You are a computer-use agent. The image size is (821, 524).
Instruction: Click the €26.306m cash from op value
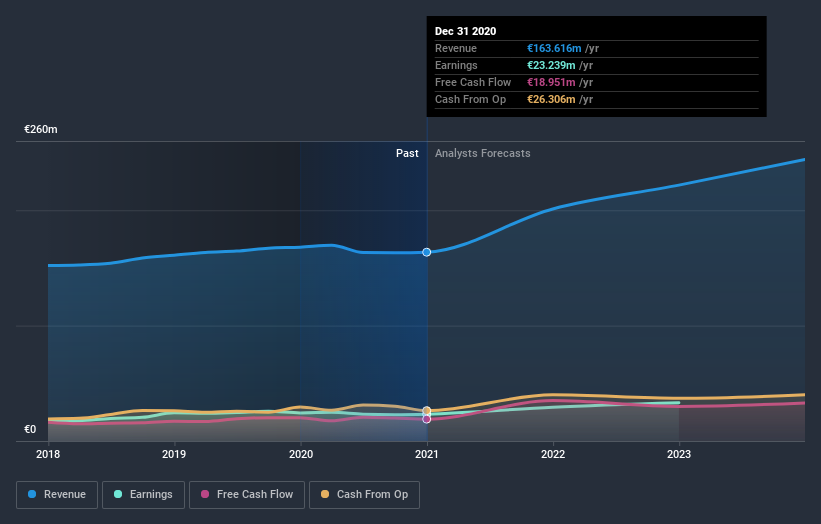(551, 99)
